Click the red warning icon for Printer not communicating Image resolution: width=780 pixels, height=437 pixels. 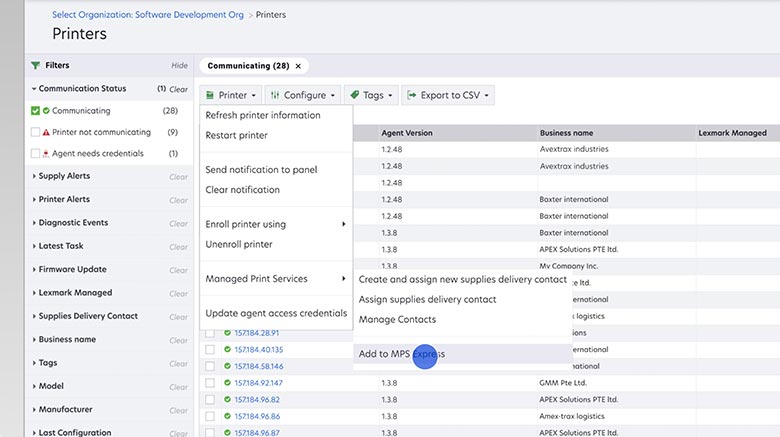[x=46, y=132]
